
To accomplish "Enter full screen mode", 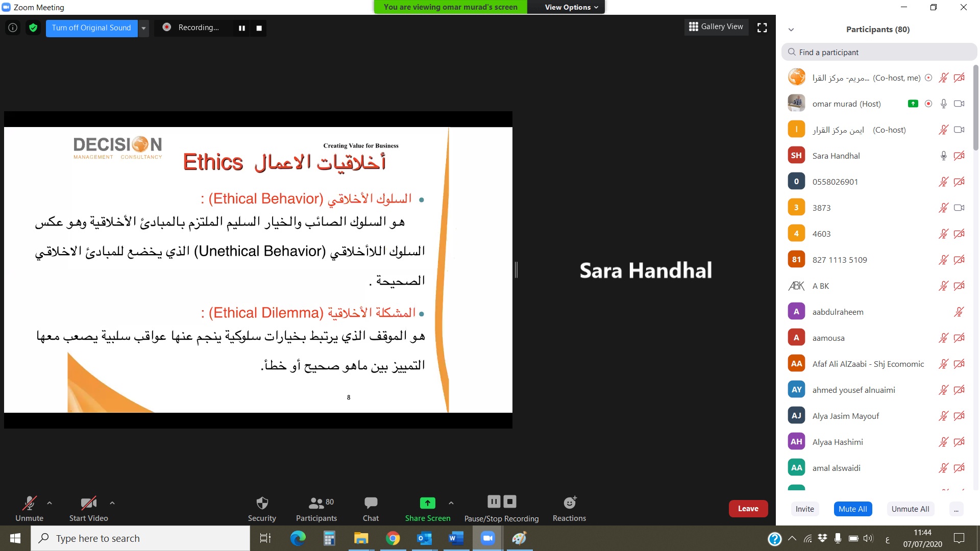I will click(x=762, y=28).
